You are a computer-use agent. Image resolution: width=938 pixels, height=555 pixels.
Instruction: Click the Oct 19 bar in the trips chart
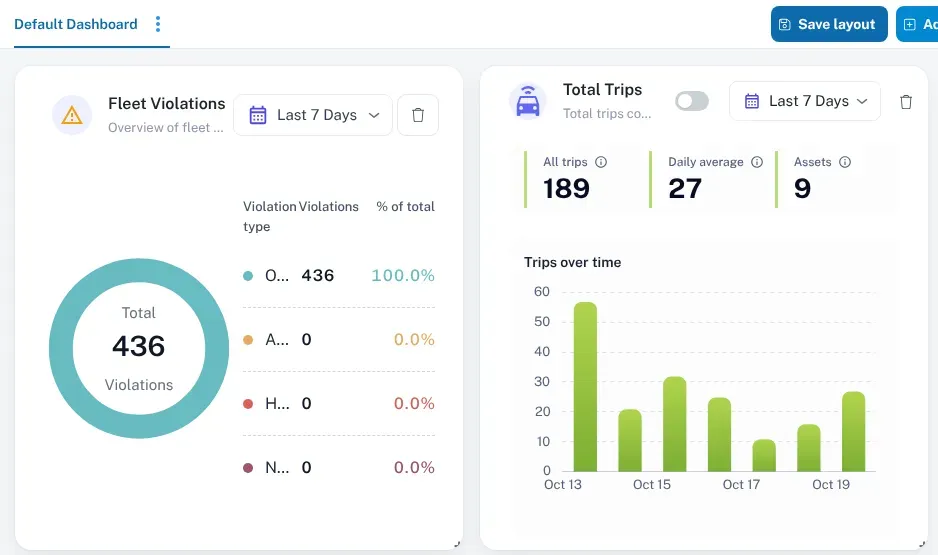[854, 431]
